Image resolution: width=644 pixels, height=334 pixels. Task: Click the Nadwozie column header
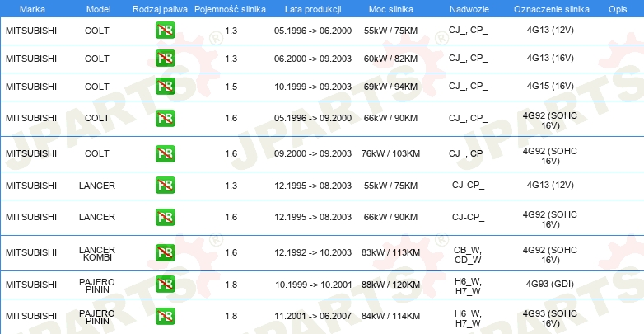[x=469, y=9]
